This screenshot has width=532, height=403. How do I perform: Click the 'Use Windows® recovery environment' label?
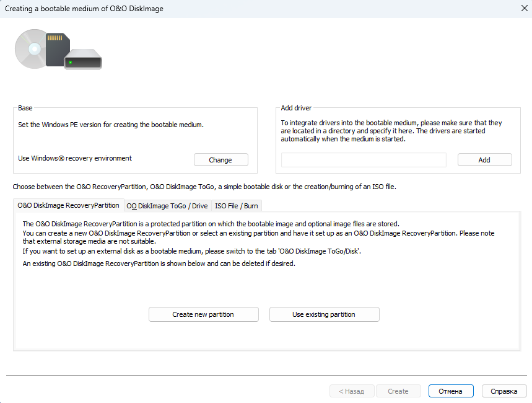(x=75, y=158)
